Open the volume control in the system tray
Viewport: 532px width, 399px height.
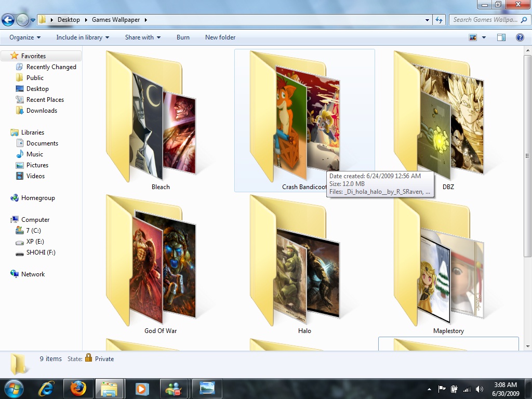coord(479,388)
